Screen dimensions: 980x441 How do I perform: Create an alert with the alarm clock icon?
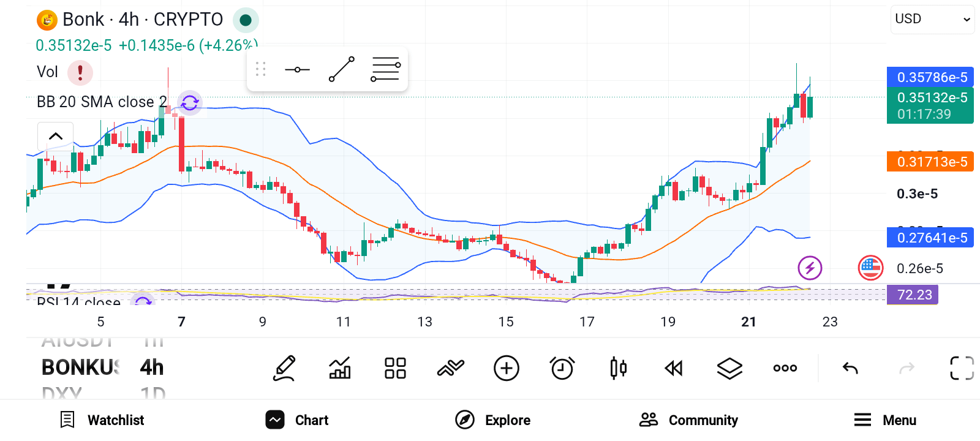[562, 368]
